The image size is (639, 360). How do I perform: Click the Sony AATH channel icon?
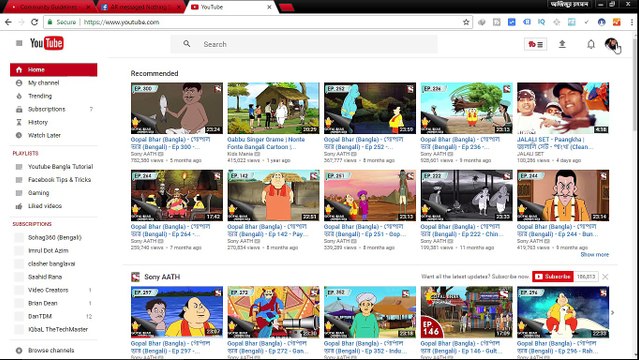click(135, 277)
